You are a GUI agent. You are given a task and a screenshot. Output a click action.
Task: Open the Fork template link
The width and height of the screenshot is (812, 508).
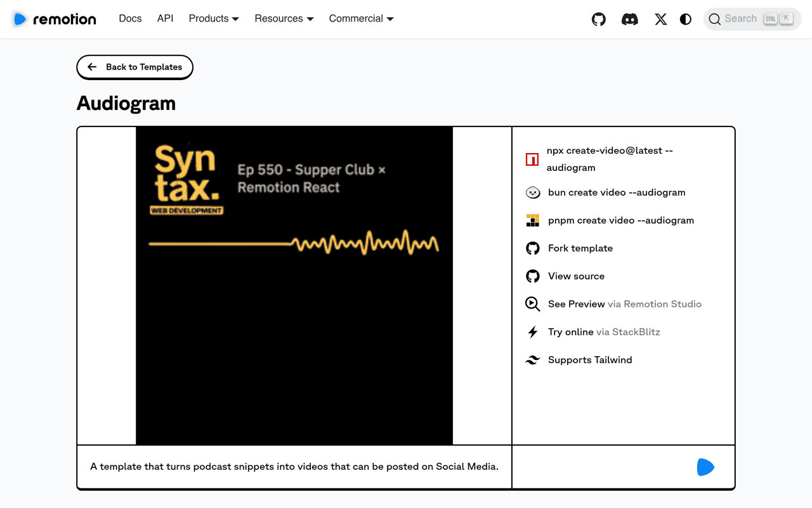(580, 248)
